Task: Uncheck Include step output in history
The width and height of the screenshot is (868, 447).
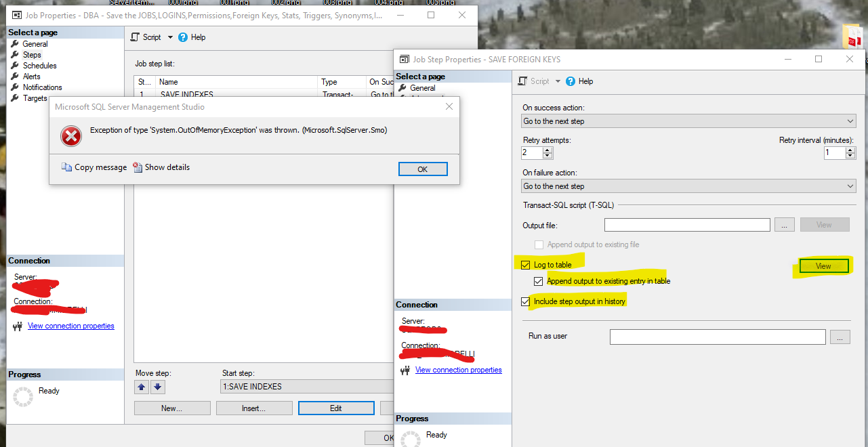Action: pos(526,301)
